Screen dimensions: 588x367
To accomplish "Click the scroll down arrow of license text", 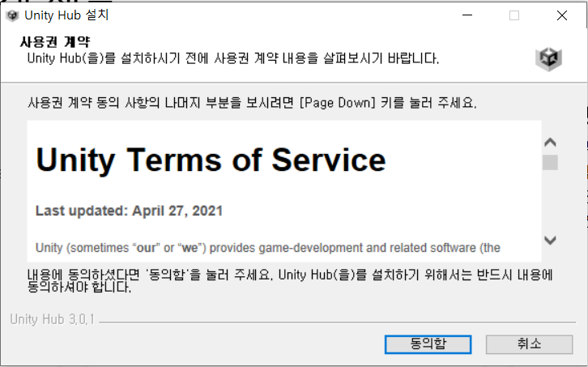I will tap(550, 240).
